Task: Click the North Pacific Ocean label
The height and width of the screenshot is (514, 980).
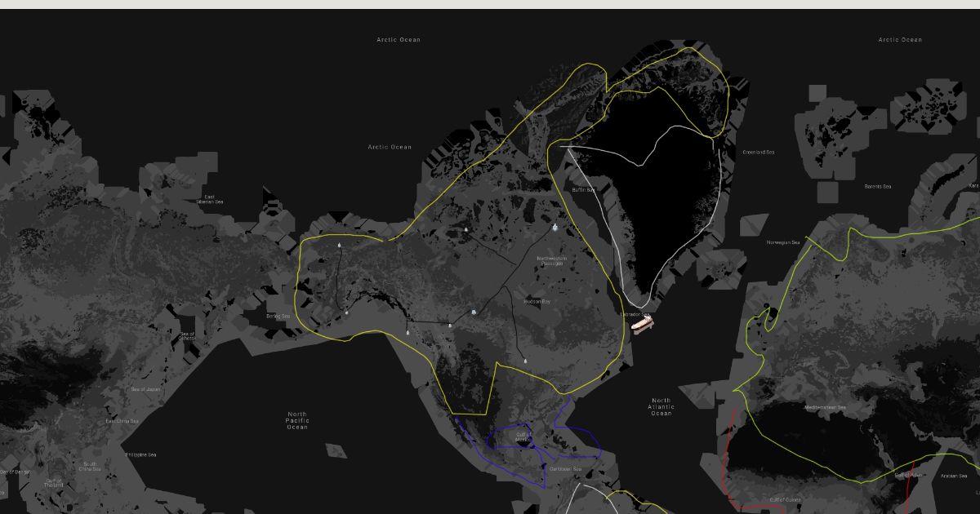Action: point(297,421)
